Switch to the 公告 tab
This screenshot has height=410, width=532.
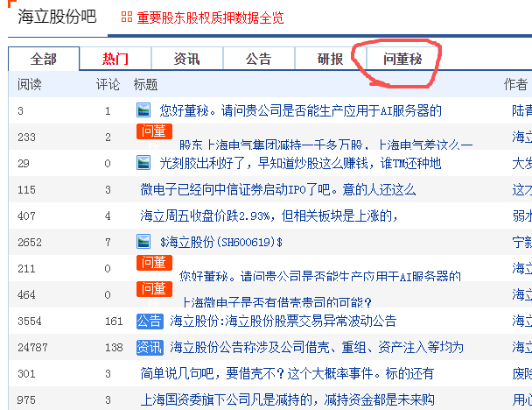pyautogui.click(x=258, y=59)
